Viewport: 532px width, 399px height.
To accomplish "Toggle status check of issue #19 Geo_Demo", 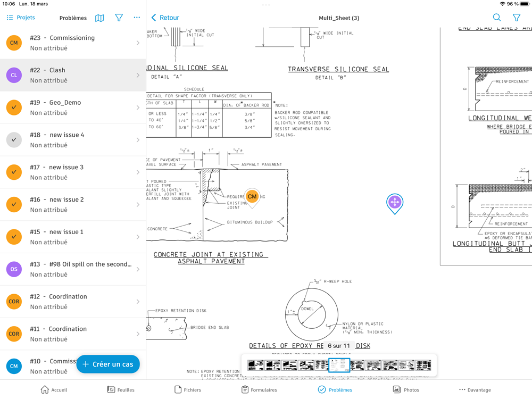I will (x=14, y=107).
